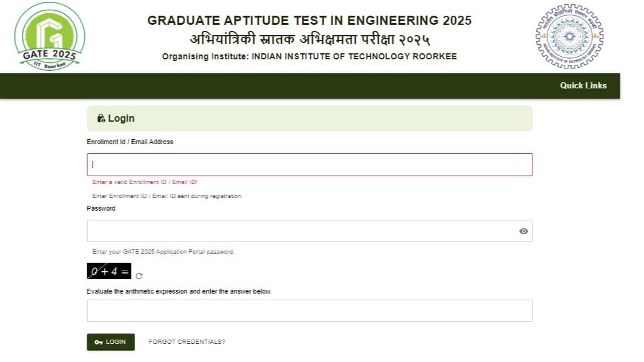The width and height of the screenshot is (644, 362).
Task: Click the Login section heading text
Action: click(121, 119)
